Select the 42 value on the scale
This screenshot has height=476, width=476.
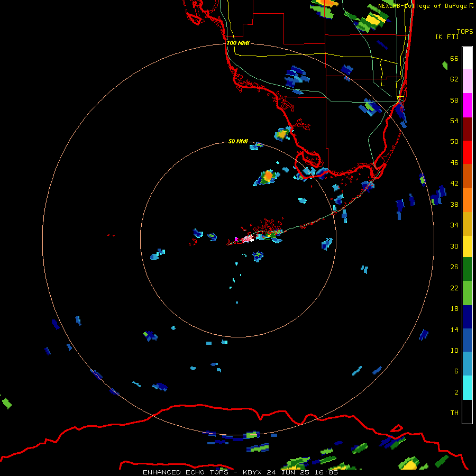[x=454, y=184]
